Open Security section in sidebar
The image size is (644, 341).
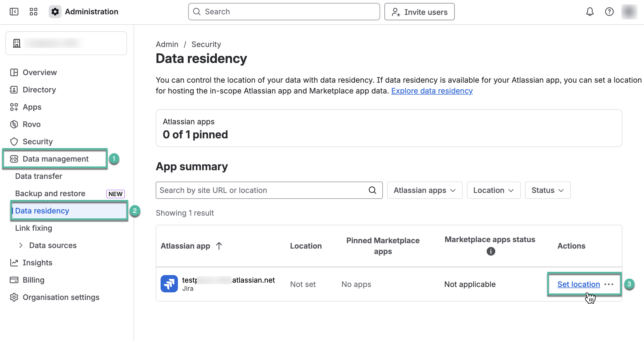pyautogui.click(x=38, y=142)
